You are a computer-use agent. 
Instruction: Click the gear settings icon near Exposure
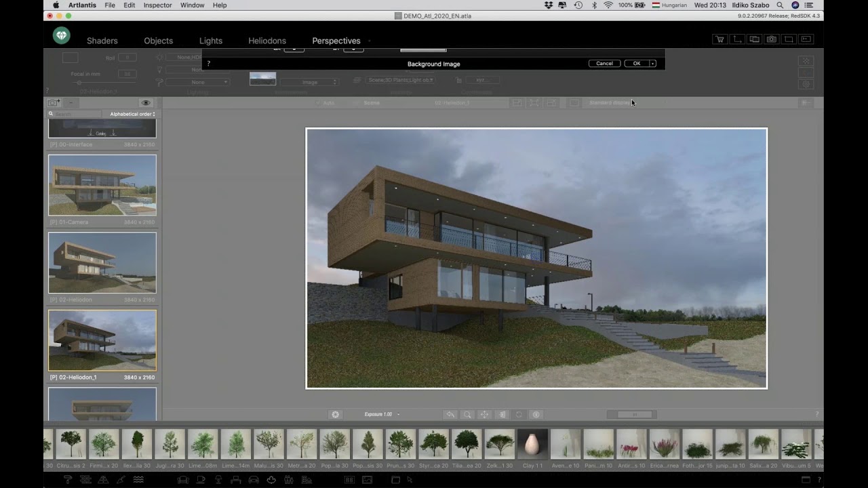[336, 413]
